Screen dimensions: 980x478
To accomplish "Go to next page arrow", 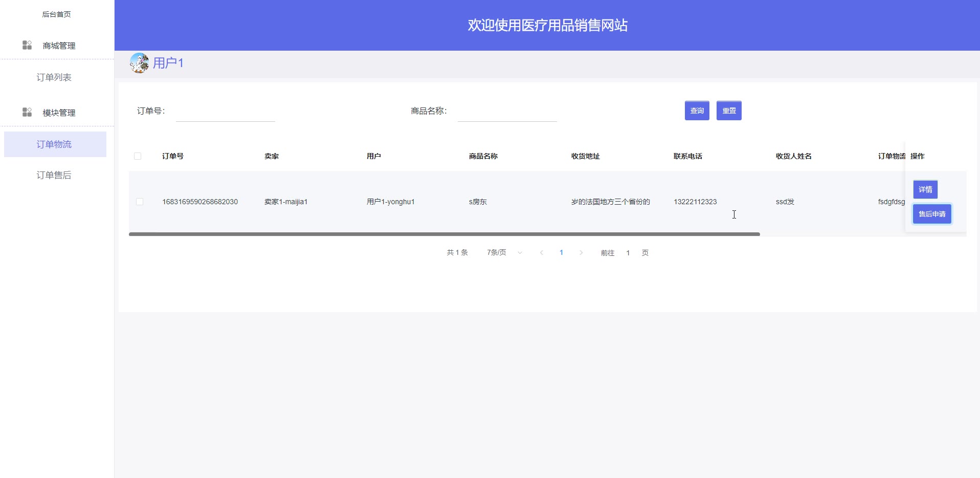I will pos(581,253).
